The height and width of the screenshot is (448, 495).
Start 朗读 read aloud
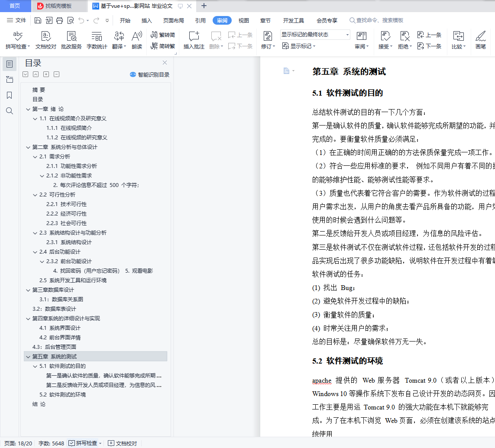click(x=137, y=40)
